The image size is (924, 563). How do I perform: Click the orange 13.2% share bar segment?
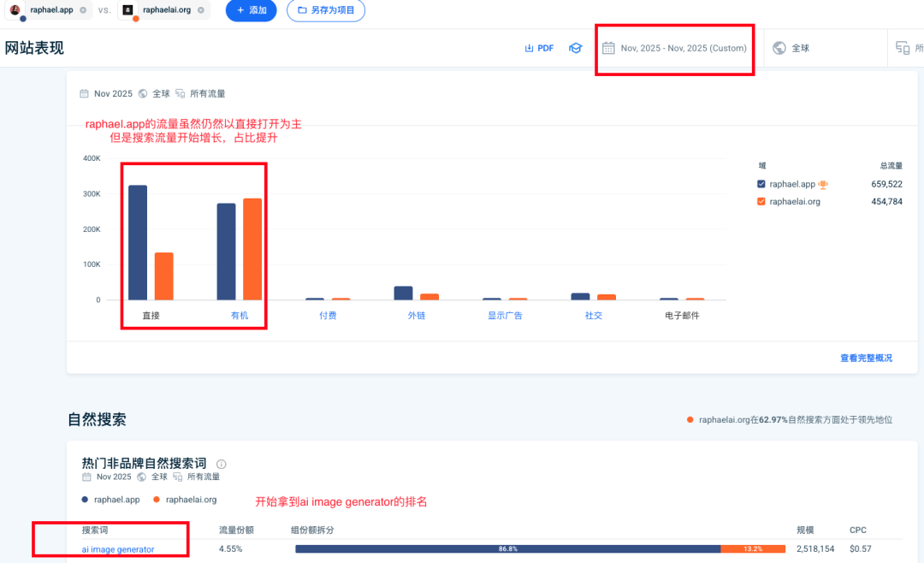(753, 548)
